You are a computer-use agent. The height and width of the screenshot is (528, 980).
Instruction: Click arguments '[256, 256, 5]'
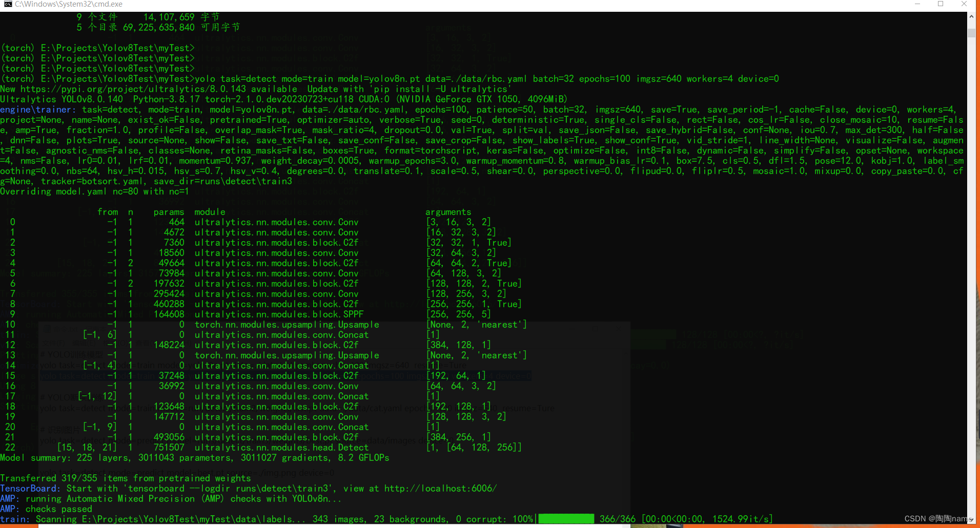458,314
